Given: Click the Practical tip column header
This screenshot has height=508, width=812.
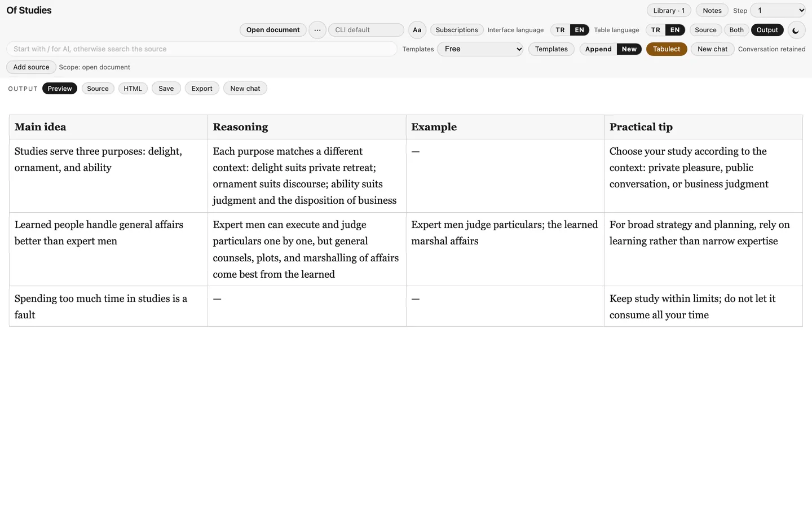Looking at the screenshot, I should point(703,127).
